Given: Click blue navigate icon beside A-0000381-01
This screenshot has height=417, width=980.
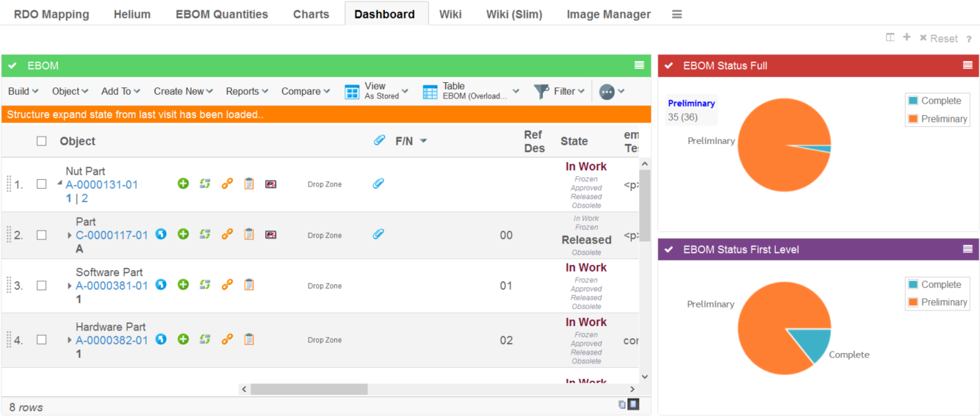Looking at the screenshot, I should click(x=161, y=285).
